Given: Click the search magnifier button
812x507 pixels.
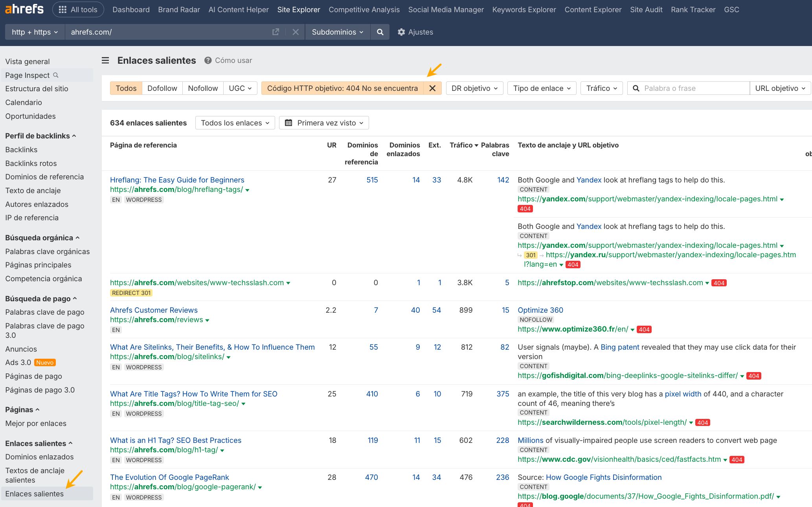Looking at the screenshot, I should 380,32.
